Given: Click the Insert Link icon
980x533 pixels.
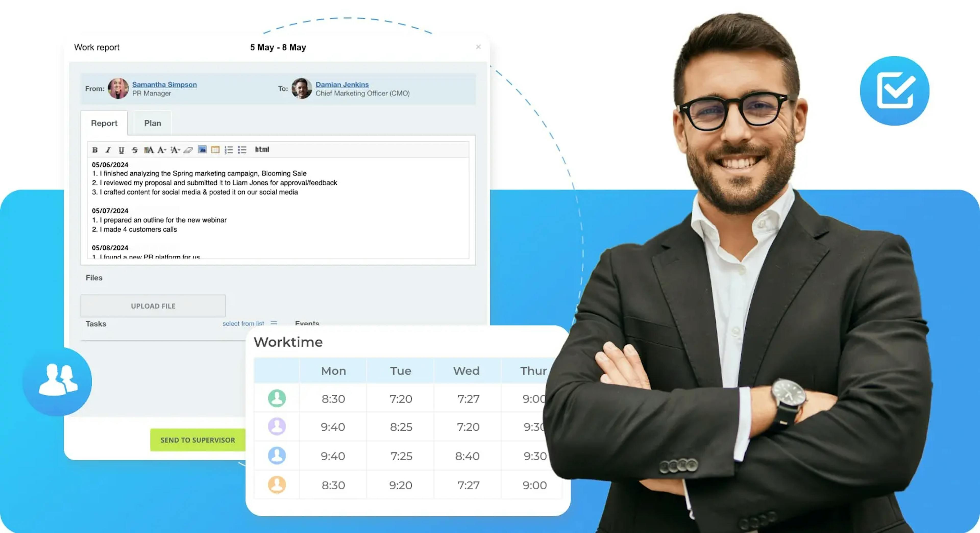Looking at the screenshot, I should point(189,150).
